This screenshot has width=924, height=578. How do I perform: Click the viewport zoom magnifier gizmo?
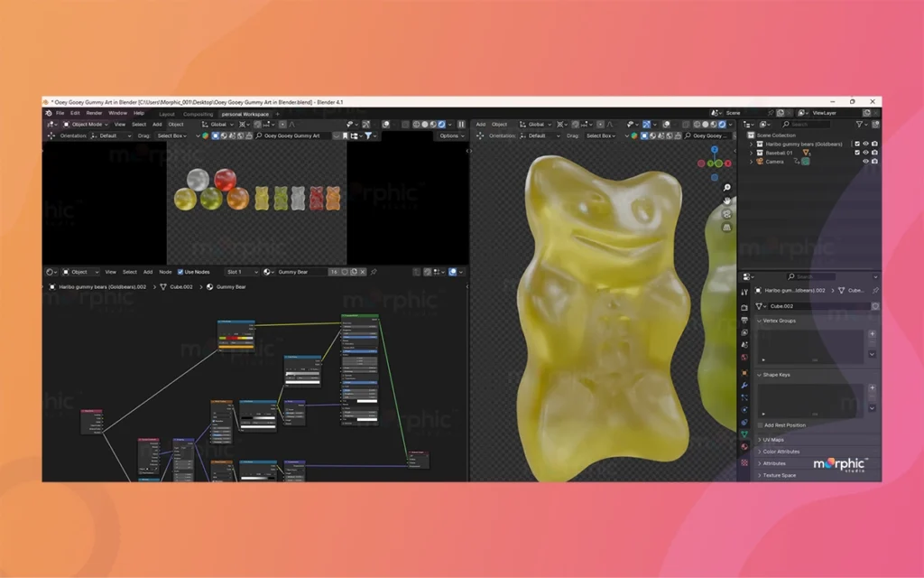(727, 188)
